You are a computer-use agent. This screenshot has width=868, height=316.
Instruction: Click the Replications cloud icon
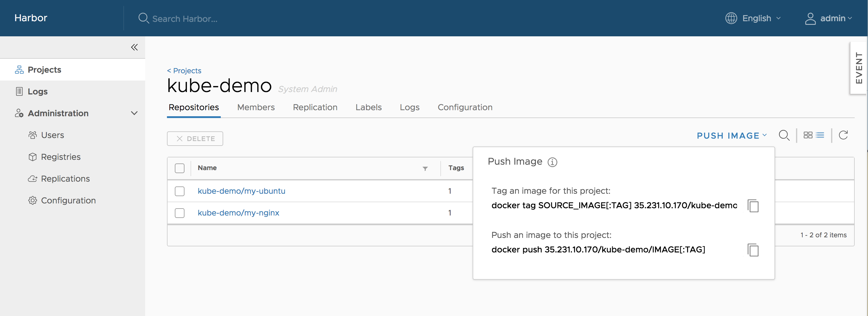(x=33, y=179)
